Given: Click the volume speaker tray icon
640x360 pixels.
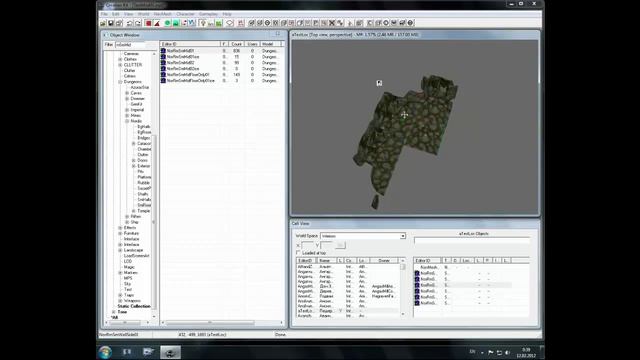Looking at the screenshot, I should [x=507, y=352].
